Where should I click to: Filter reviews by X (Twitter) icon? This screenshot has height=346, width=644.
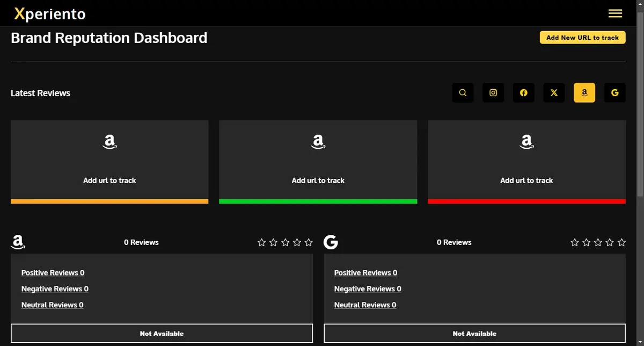click(x=554, y=92)
